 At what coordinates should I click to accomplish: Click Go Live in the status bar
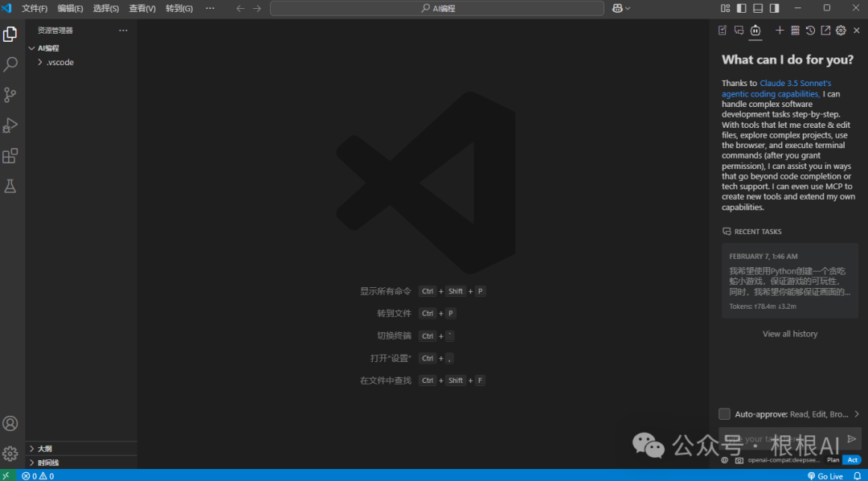coord(825,475)
